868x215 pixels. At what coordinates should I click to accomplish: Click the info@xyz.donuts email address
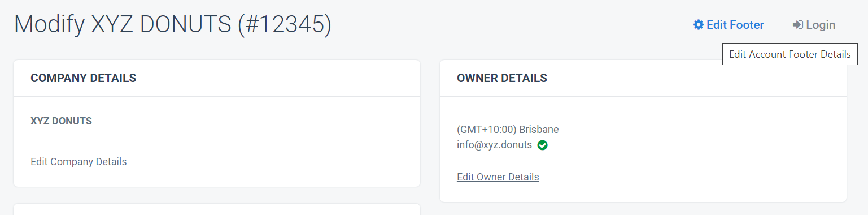point(495,145)
